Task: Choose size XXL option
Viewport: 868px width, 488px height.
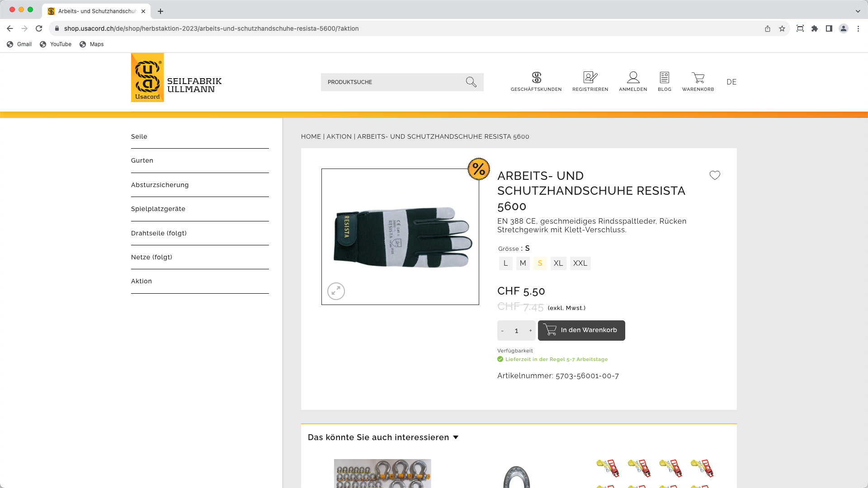Action: 580,263
